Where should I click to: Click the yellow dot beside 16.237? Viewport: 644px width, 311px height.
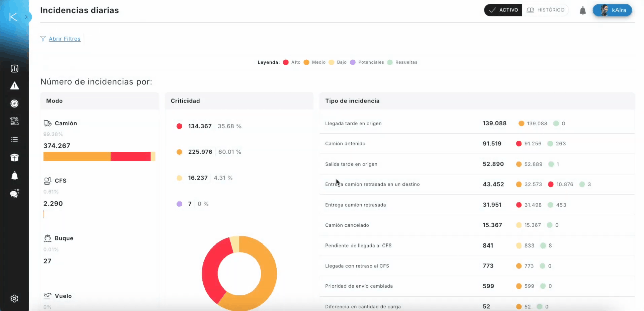pyautogui.click(x=179, y=178)
